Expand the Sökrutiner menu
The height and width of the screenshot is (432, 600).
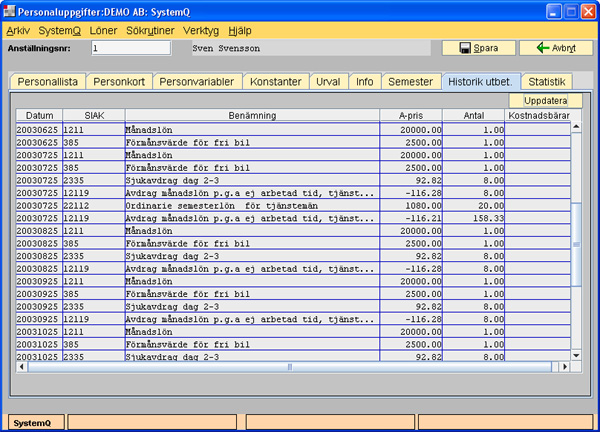pyautogui.click(x=153, y=31)
